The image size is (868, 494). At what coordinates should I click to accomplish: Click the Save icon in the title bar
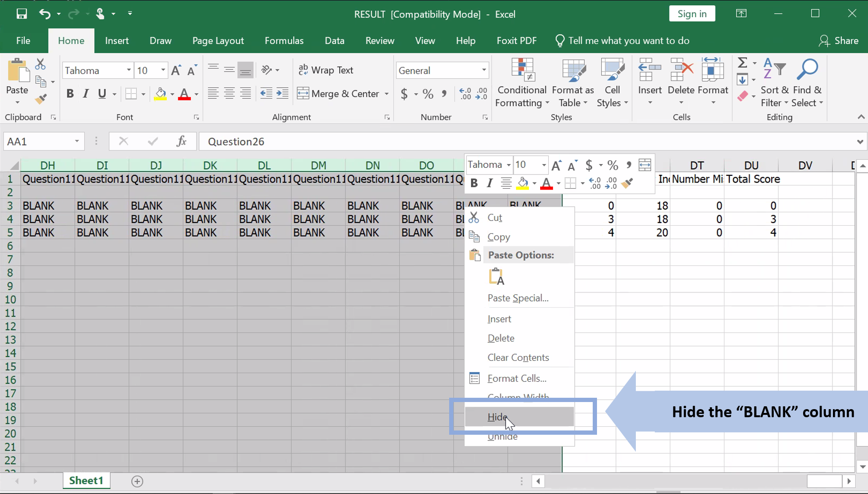click(x=21, y=14)
